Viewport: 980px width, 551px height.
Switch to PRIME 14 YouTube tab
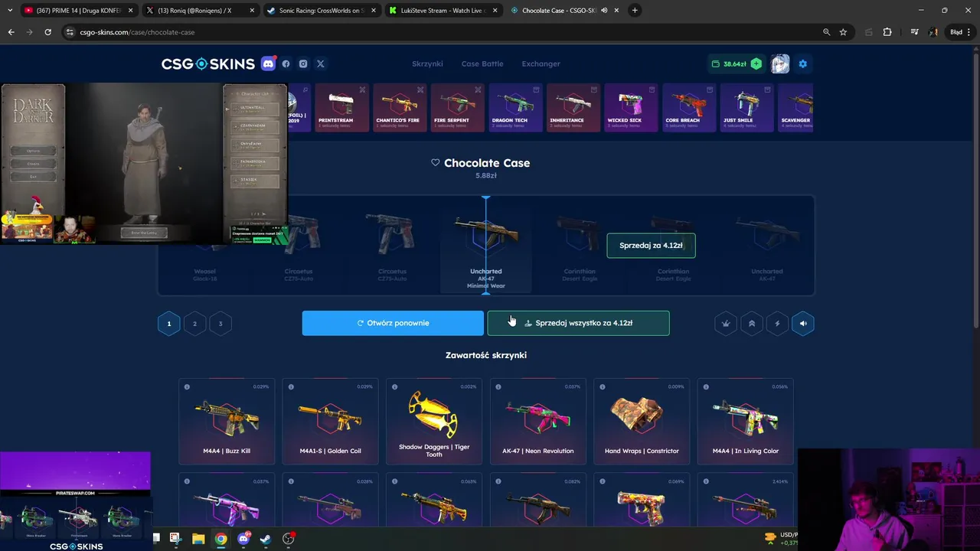click(79, 11)
